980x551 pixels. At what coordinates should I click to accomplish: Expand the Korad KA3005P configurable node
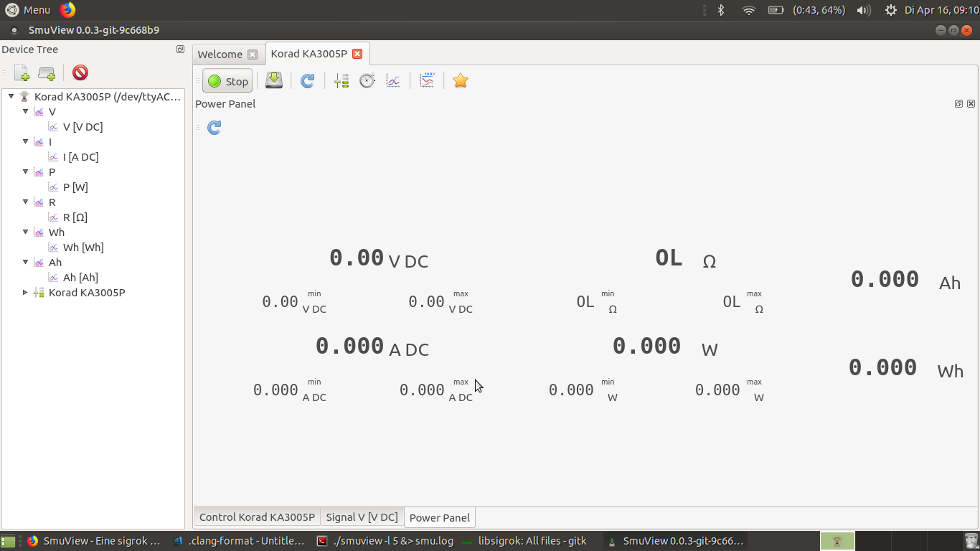(26, 292)
